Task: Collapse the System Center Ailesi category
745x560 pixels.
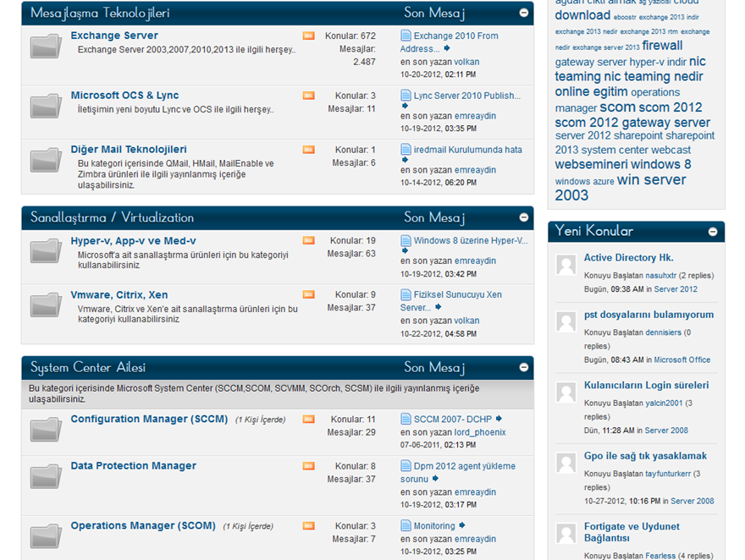Action: [523, 367]
